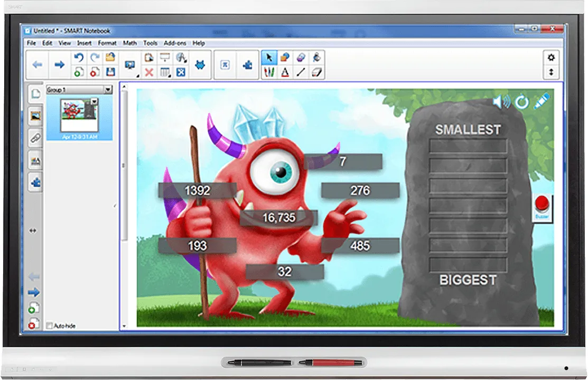Save the file with the floppy disk icon
The height and width of the screenshot is (380, 588).
click(x=110, y=72)
